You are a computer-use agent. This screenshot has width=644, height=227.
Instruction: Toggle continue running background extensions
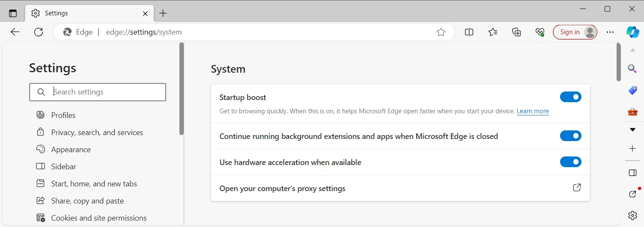tap(571, 136)
